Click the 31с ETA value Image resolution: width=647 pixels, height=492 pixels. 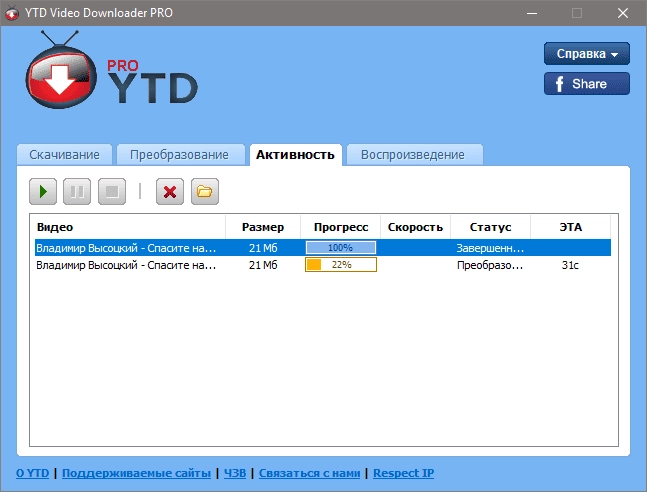(570, 265)
